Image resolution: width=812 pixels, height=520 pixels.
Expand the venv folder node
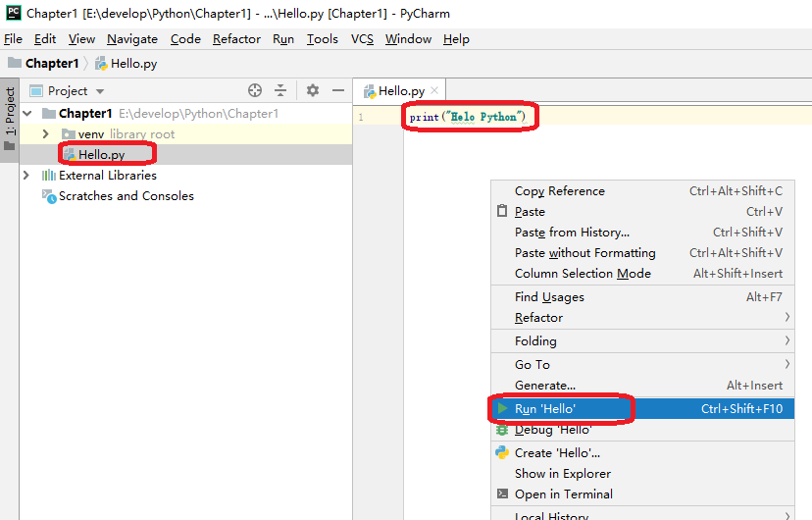pyautogui.click(x=45, y=134)
